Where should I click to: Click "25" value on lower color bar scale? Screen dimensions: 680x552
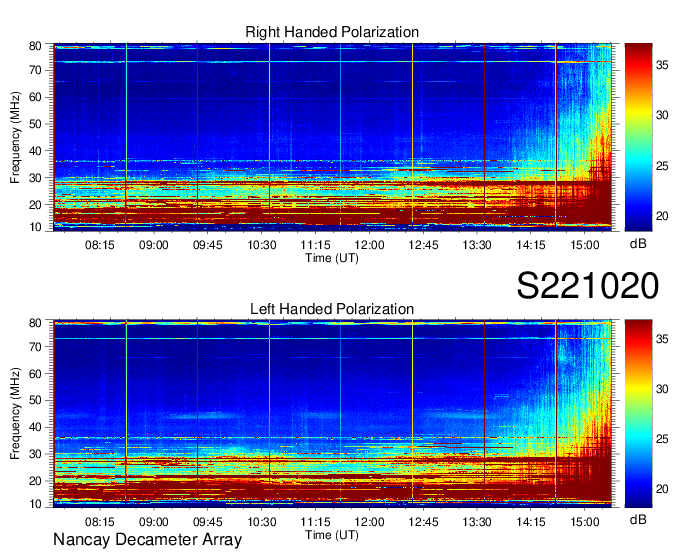(662, 439)
